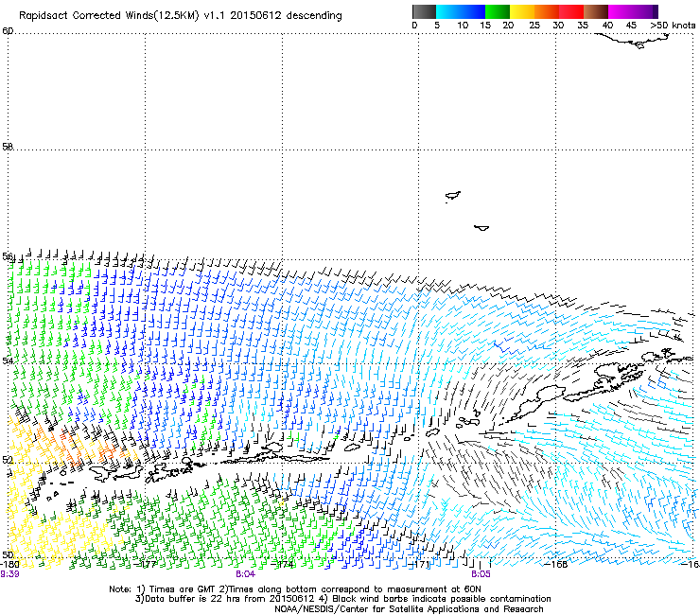
Task: Select the yellow 20-25 knots legend color
Action: 522,11
